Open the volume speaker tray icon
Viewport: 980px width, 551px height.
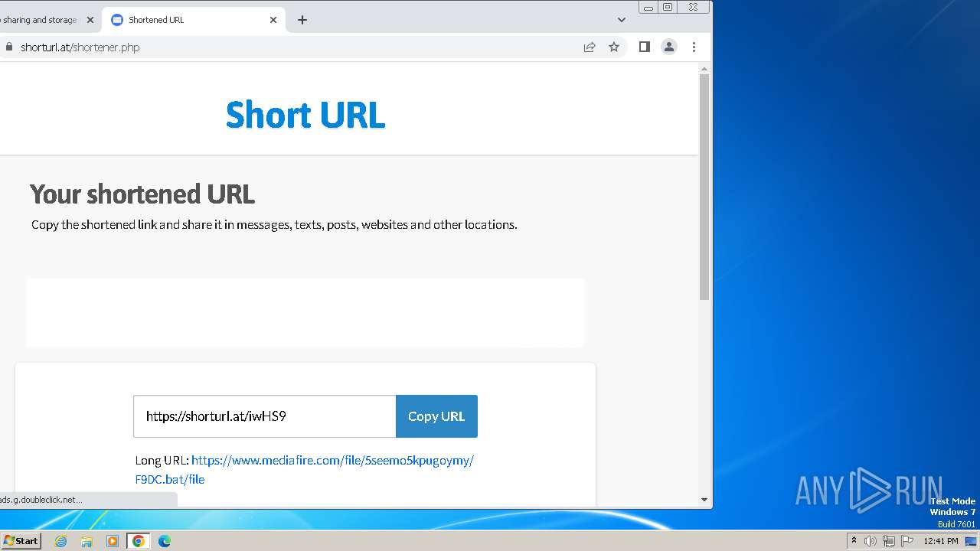point(871,541)
